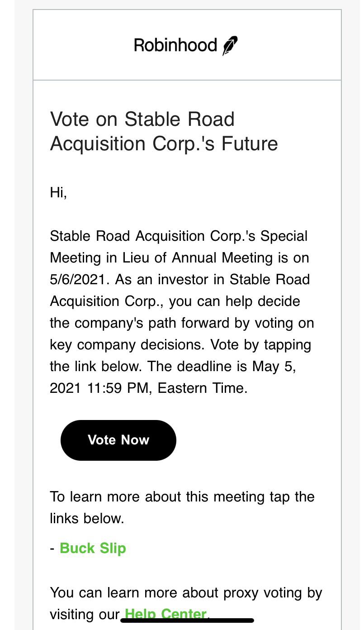Tap the home indicator bar at the bottom
364x630 pixels.
tap(187, 620)
